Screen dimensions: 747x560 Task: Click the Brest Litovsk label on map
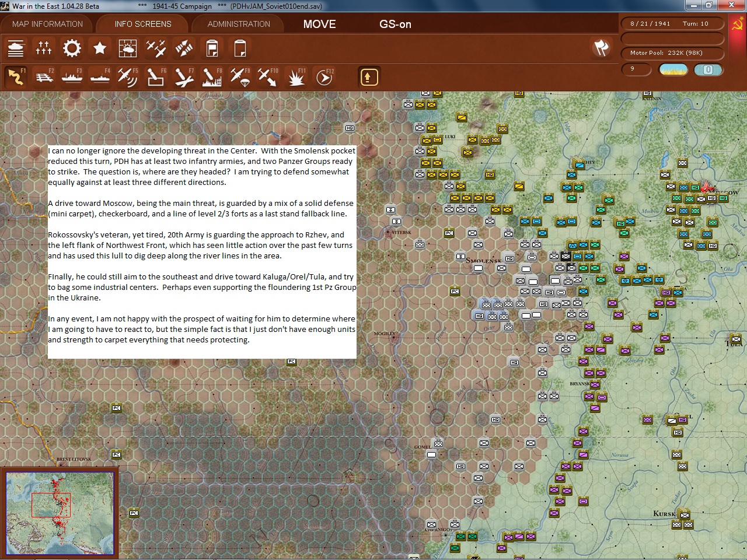click(74, 459)
